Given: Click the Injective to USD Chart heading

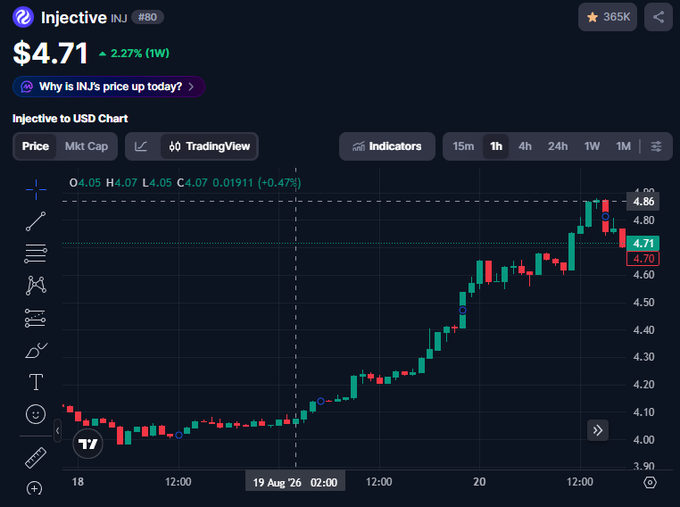Looking at the screenshot, I should coord(70,118).
